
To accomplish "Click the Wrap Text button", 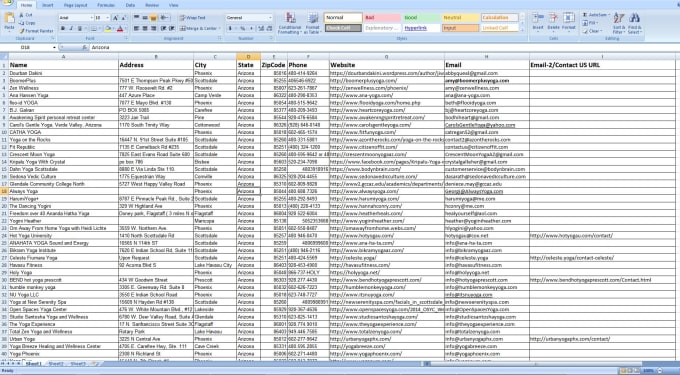I will click(193, 18).
